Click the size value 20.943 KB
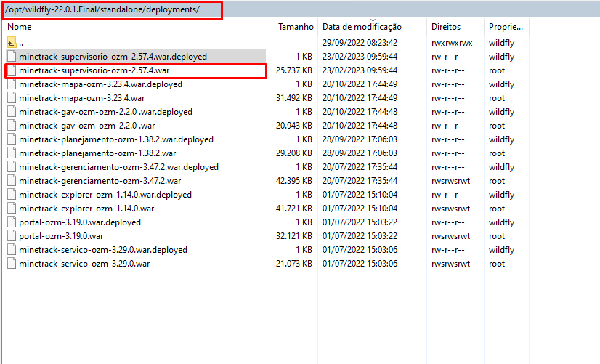The image size is (600, 364). pos(294,126)
